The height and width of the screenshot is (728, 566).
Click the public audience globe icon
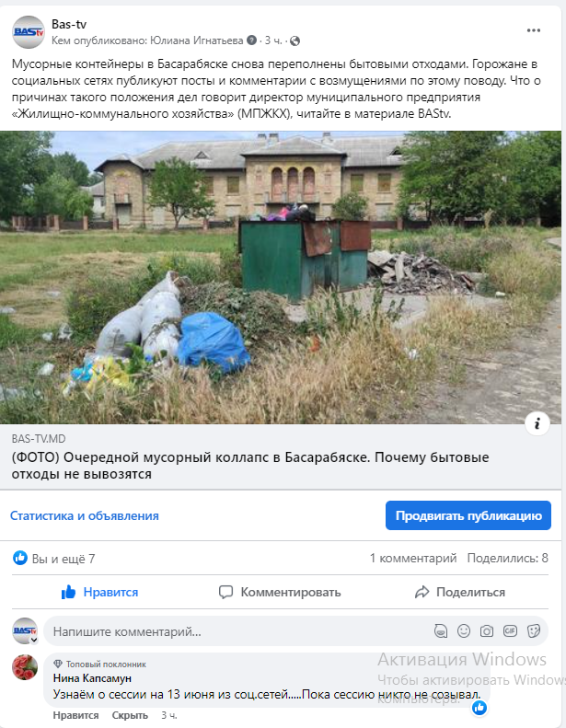click(295, 40)
